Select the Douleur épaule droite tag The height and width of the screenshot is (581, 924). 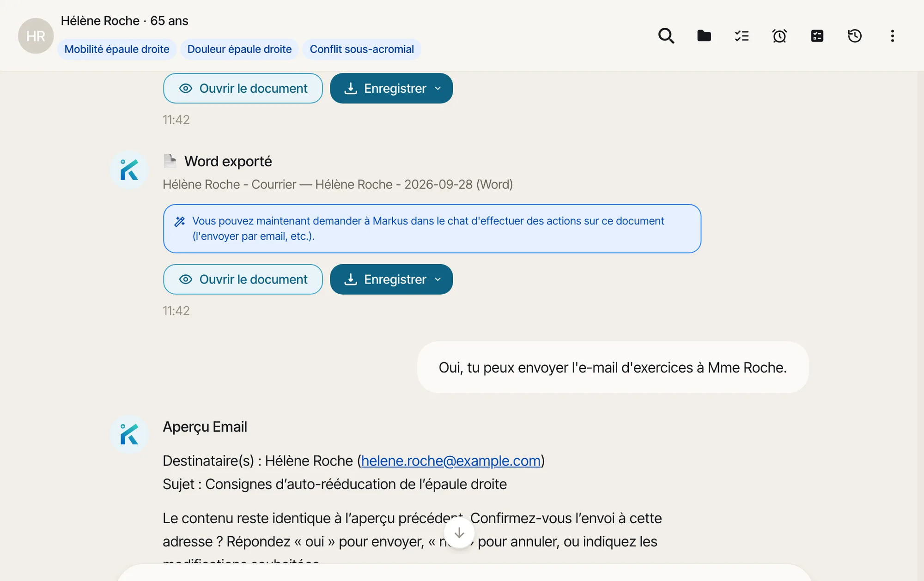point(239,49)
